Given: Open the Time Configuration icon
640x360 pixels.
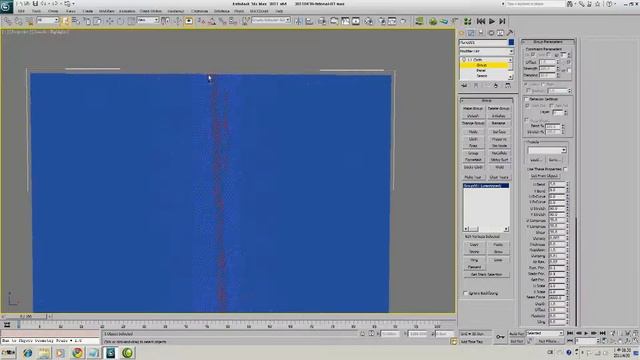Looking at the screenshot, I should [605, 341].
